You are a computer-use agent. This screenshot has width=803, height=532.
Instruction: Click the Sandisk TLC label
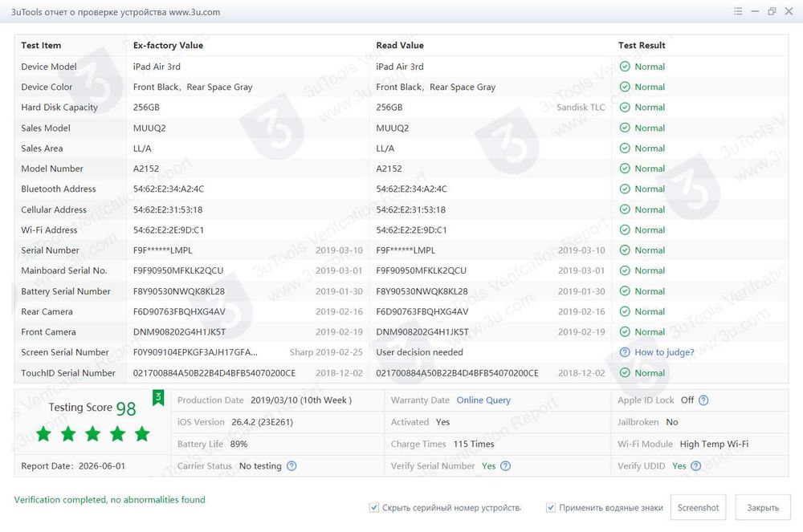(x=581, y=108)
